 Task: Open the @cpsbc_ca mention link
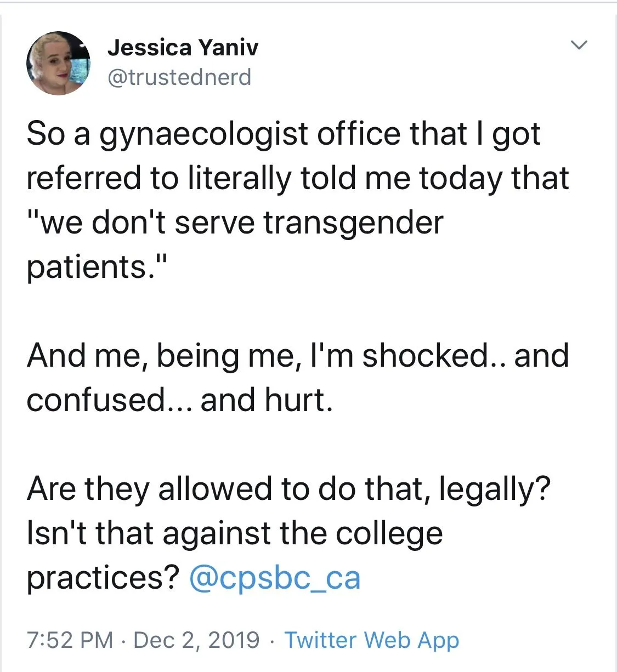coord(275,578)
